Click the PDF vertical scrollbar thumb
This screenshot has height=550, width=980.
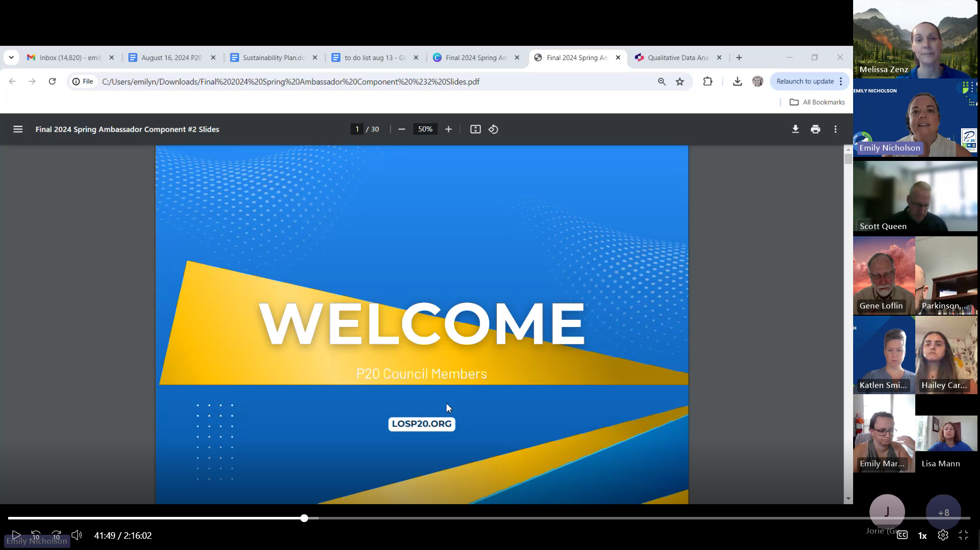click(x=848, y=158)
